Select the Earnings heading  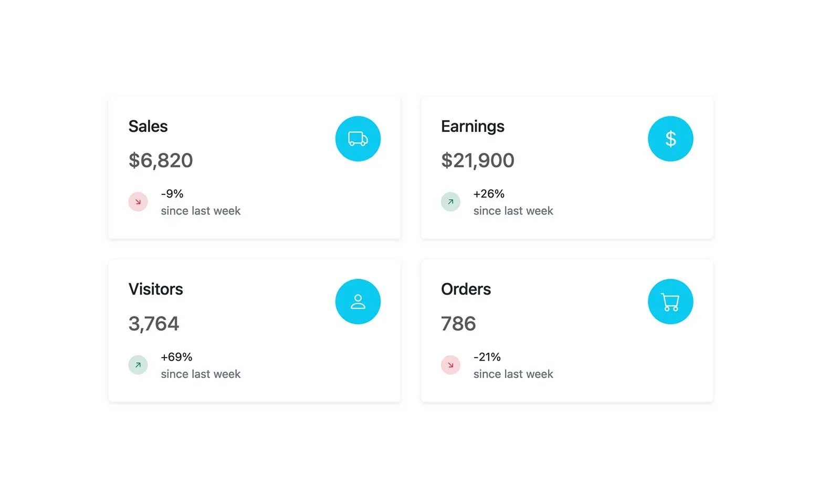click(472, 127)
